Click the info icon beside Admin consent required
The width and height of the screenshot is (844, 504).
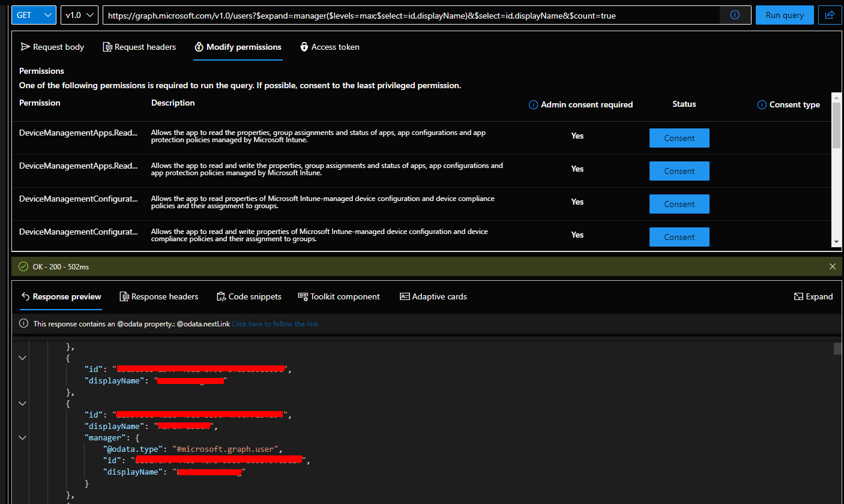pyautogui.click(x=533, y=104)
